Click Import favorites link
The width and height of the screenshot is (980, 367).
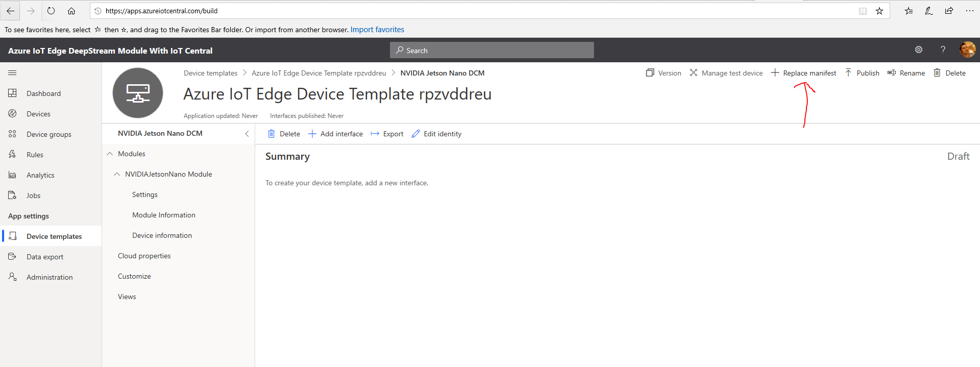click(377, 30)
